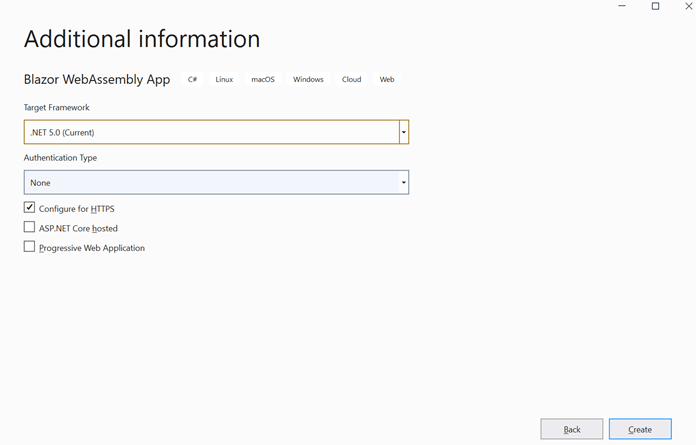
Task: Click the Web project type tag
Action: (x=386, y=79)
